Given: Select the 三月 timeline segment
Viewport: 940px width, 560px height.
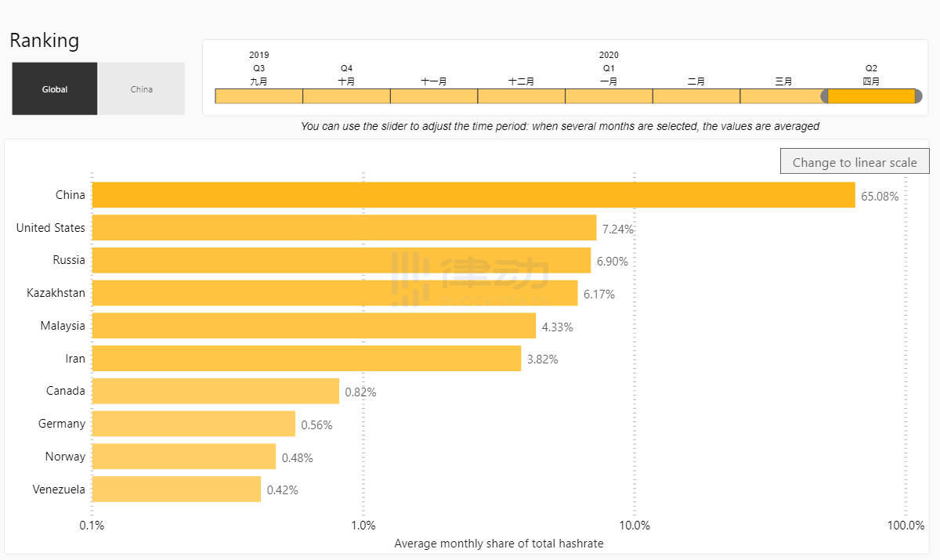Looking at the screenshot, I should (782, 96).
